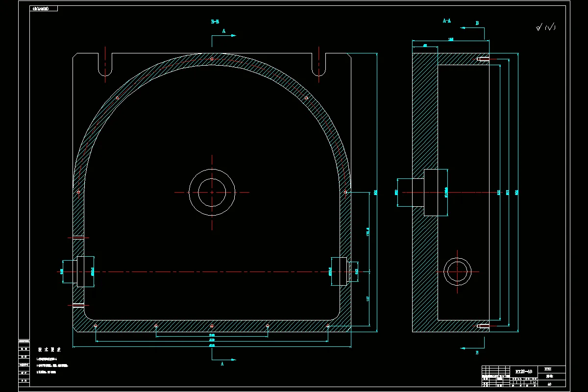Pick the surface roughness symbol near the sheet corner

pyautogui.click(x=546, y=27)
